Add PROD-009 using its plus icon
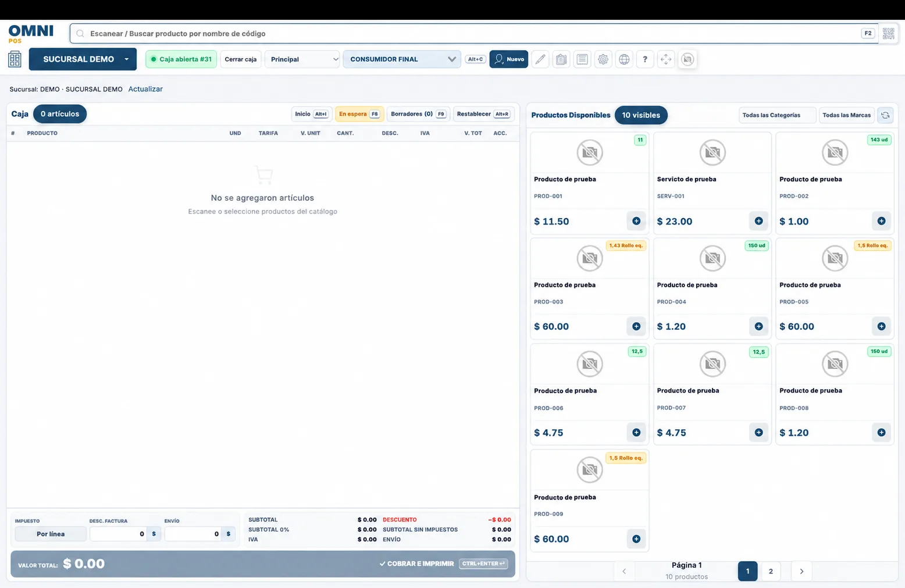 [x=636, y=539]
